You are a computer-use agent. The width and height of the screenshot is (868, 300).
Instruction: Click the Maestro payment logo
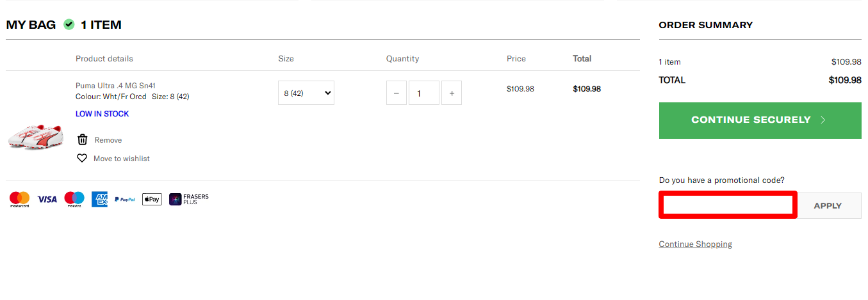click(x=74, y=200)
